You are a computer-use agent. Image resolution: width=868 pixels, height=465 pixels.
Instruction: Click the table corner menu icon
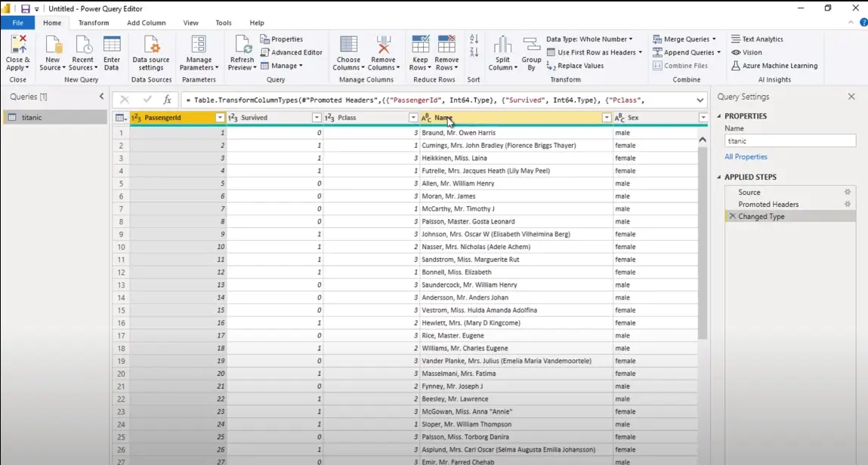(120, 118)
